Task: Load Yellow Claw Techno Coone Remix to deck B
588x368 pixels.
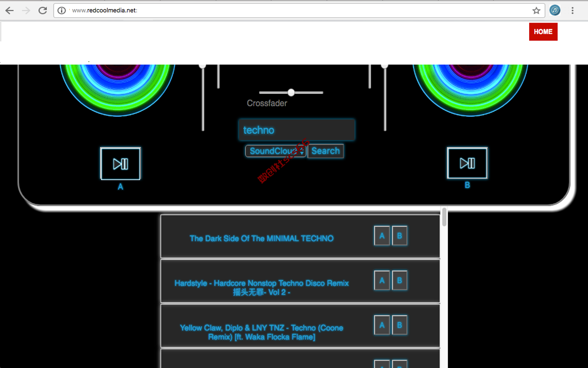Action: tap(399, 325)
